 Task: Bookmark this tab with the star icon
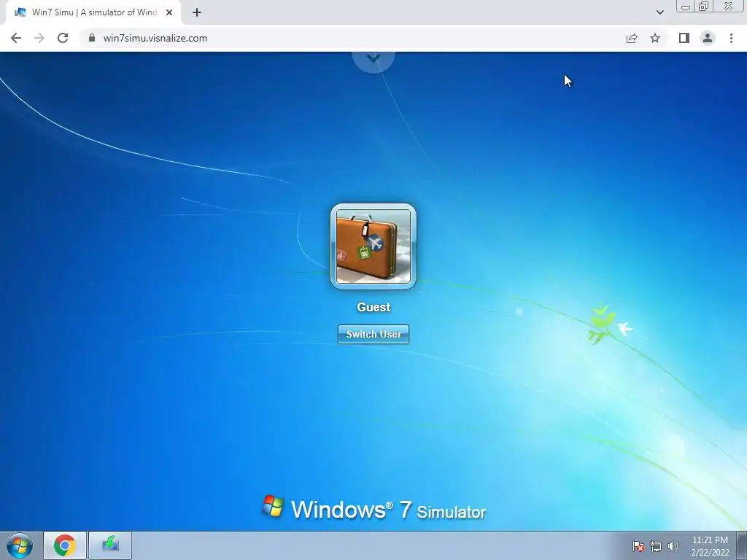(655, 38)
